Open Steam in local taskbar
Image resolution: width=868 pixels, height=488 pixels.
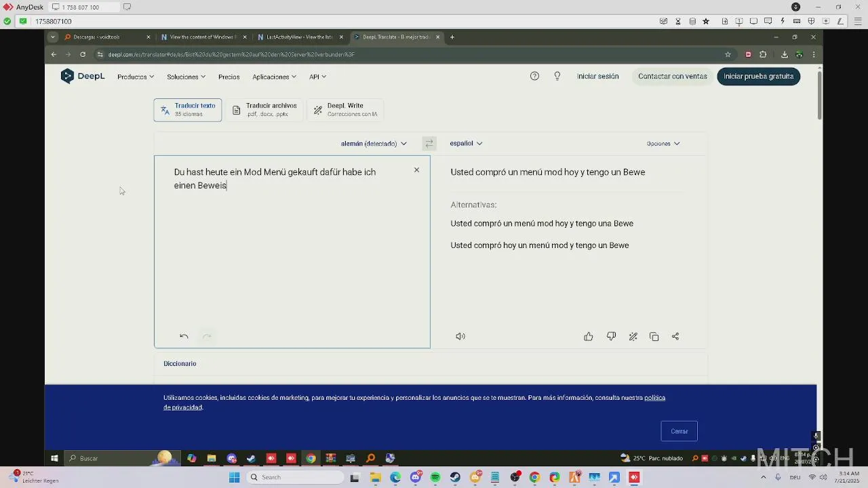click(x=455, y=477)
